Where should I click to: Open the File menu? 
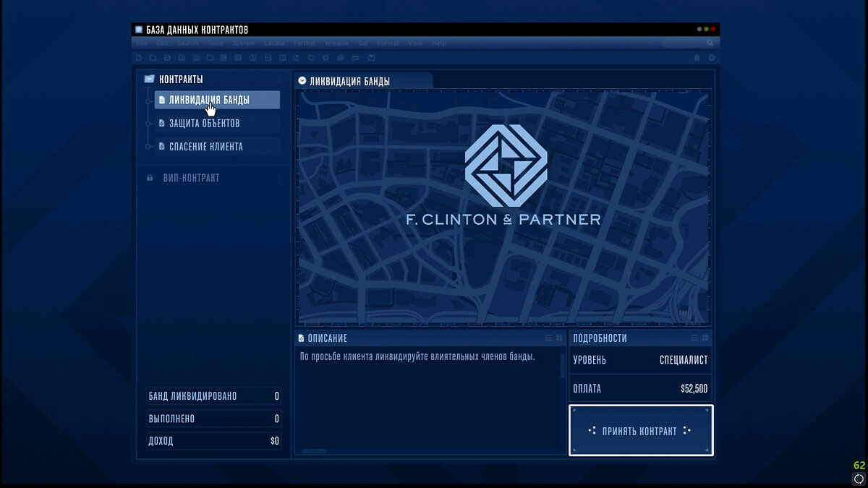[141, 43]
